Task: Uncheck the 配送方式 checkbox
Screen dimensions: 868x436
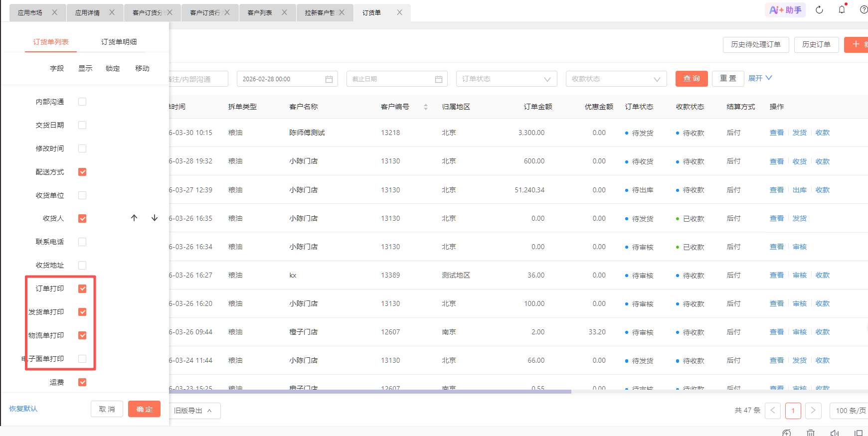Action: point(82,172)
